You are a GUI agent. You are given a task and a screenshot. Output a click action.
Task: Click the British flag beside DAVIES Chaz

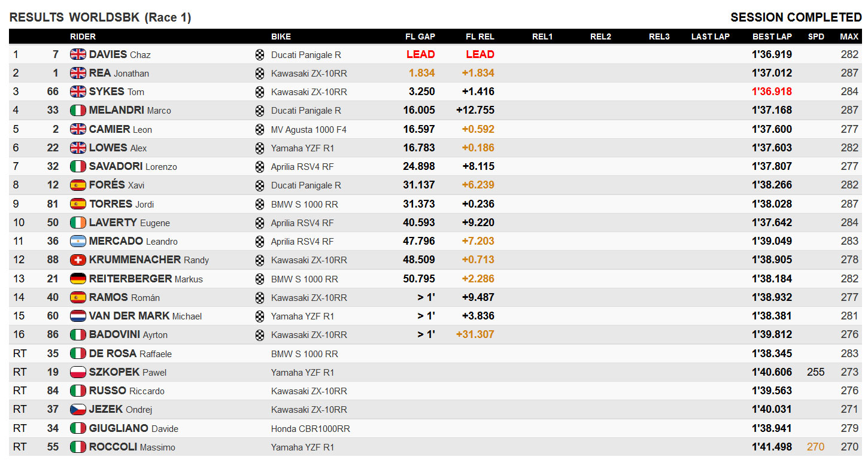click(x=78, y=54)
